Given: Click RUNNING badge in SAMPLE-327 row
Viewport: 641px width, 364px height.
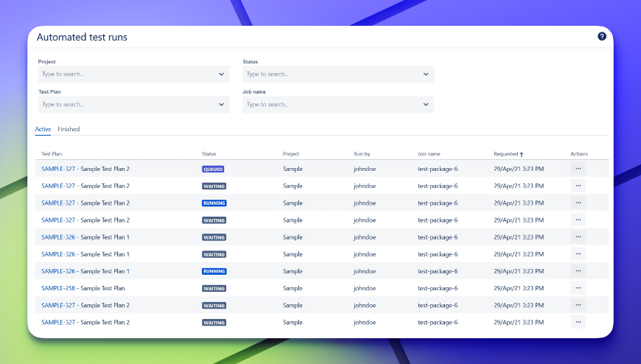Looking at the screenshot, I should 214,203.
